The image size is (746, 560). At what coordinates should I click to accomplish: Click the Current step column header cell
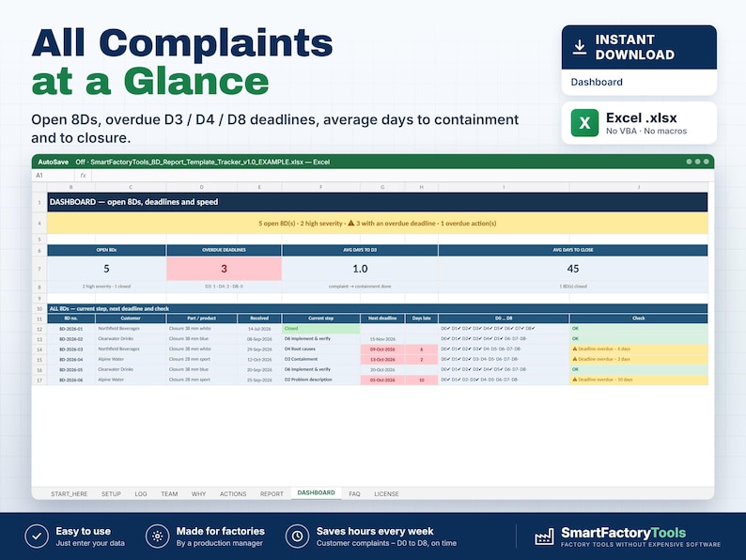click(321, 319)
